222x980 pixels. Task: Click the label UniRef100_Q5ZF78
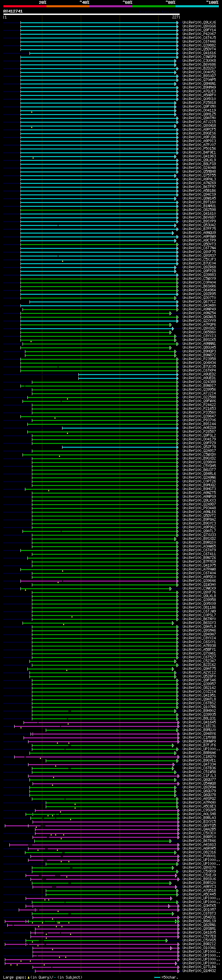199,447
